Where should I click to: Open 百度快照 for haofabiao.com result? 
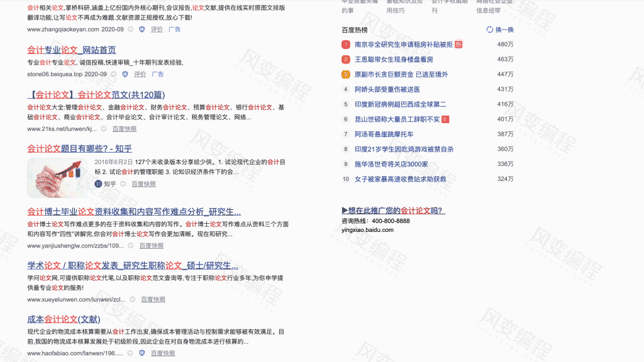163,353
